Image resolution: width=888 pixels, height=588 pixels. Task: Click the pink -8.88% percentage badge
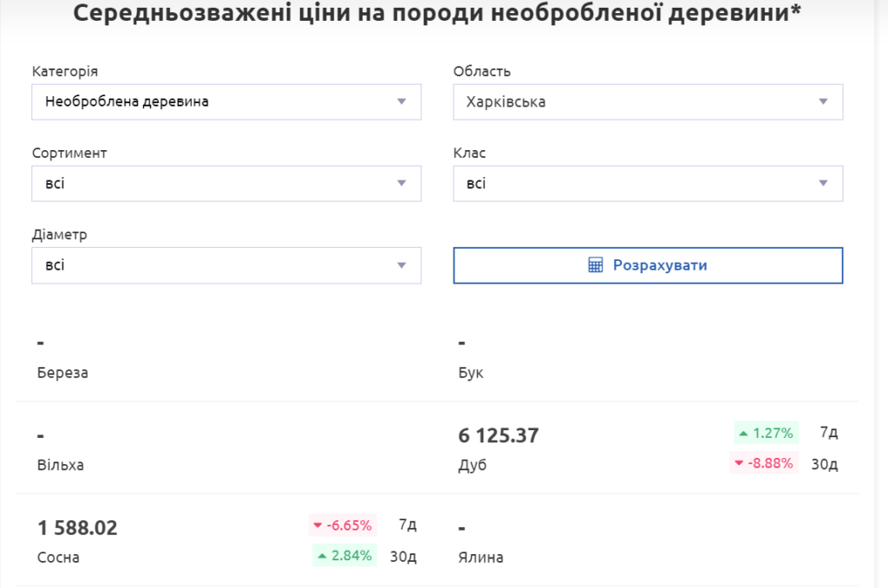764,463
